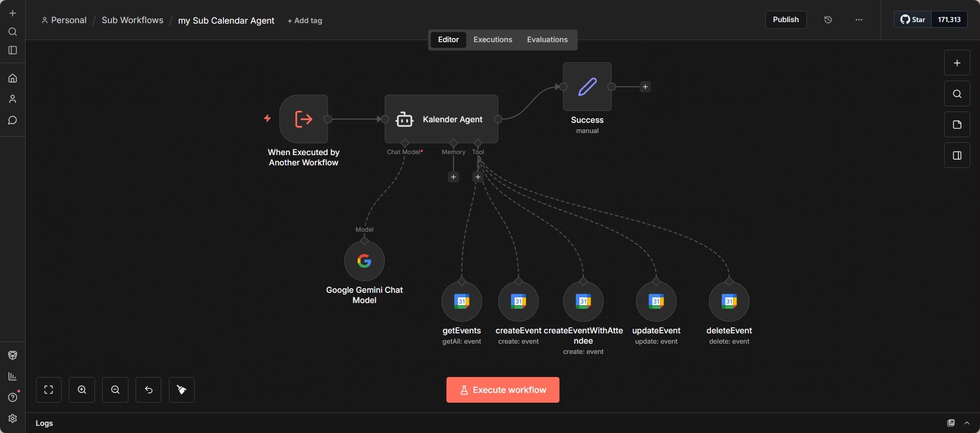980x433 pixels.
Task: Toggle the right side panel
Action: (x=957, y=156)
